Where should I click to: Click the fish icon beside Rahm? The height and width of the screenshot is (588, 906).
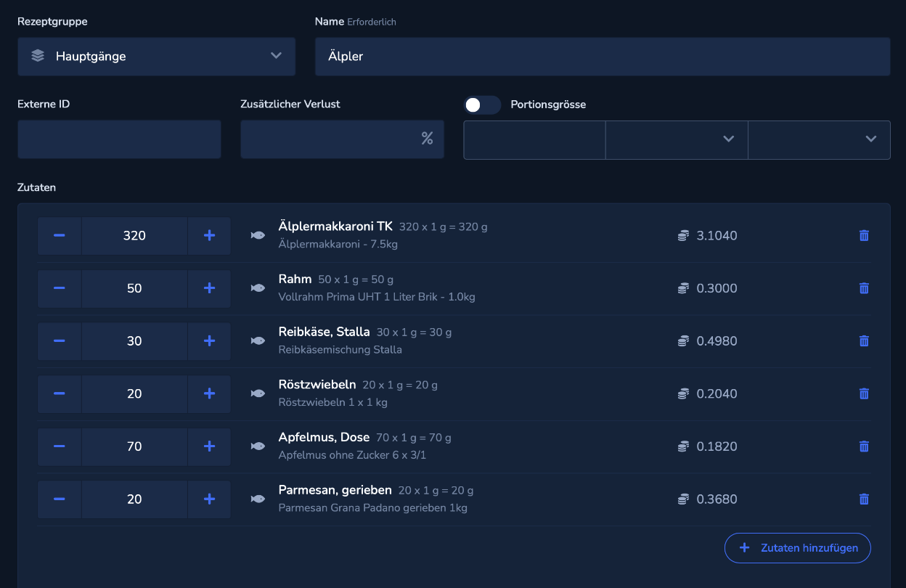[x=258, y=288]
